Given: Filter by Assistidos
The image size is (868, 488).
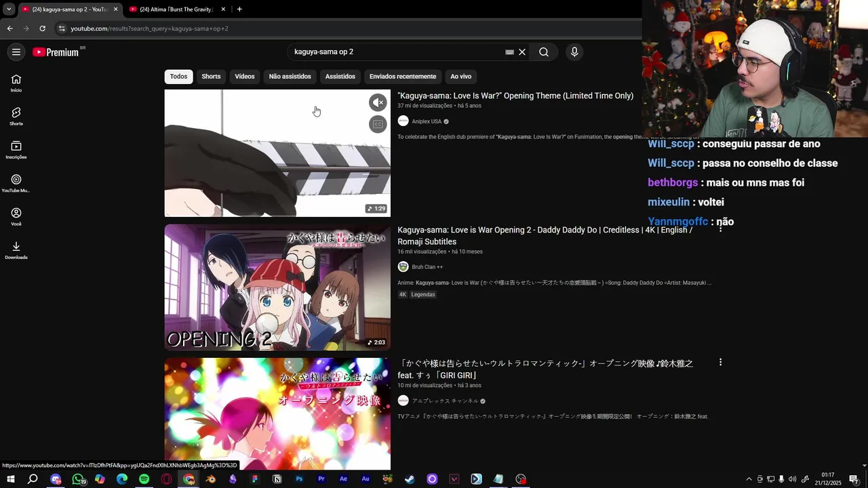Looking at the screenshot, I should [x=340, y=77].
